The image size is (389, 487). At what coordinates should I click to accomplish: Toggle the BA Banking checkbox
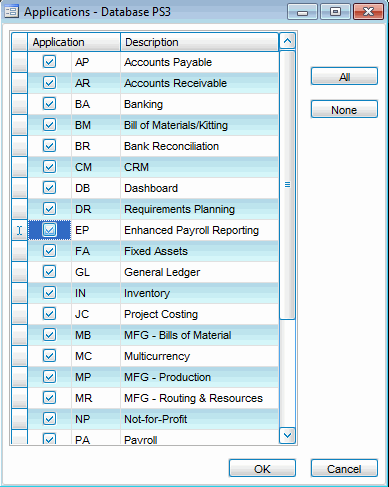[x=49, y=104]
